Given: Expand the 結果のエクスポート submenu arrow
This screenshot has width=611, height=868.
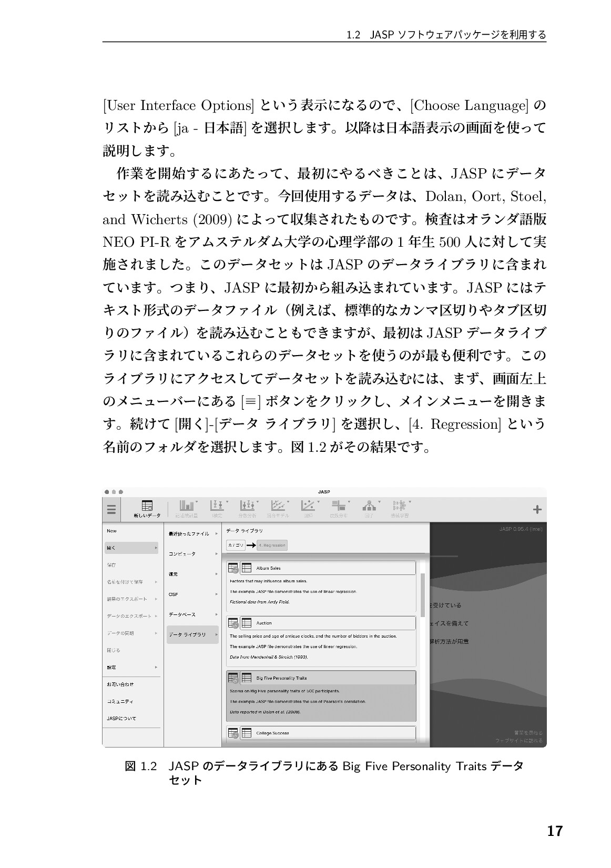Looking at the screenshot, I should click(156, 599).
